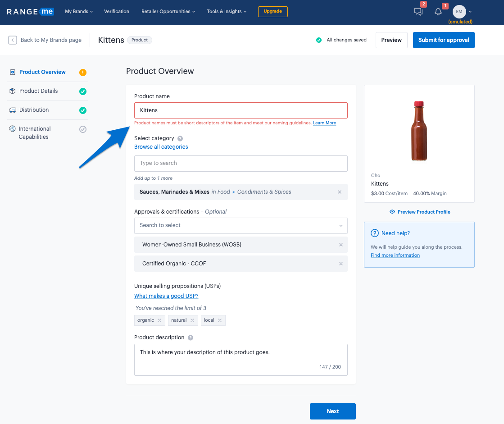Open the notifications bell
The width and height of the screenshot is (504, 424).
[x=438, y=12]
